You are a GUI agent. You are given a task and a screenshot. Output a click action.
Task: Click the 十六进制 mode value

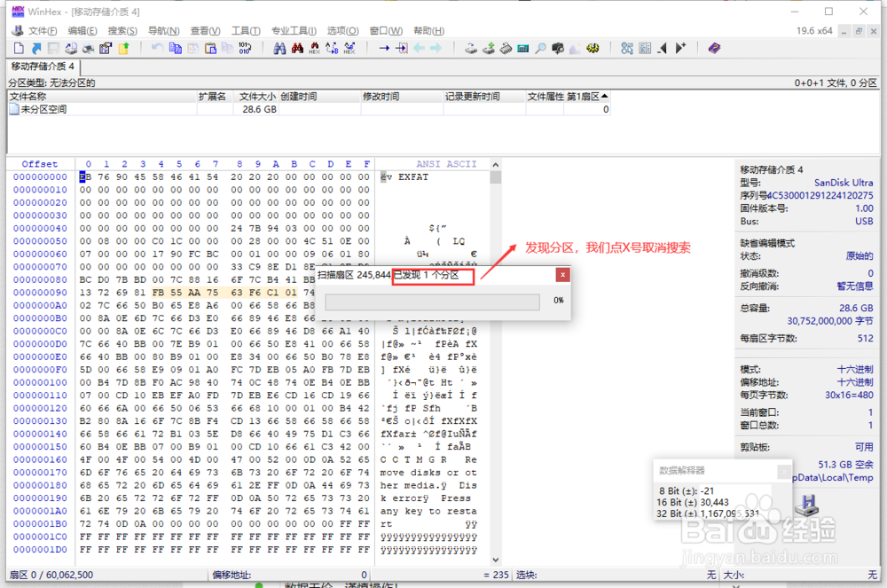click(x=855, y=369)
